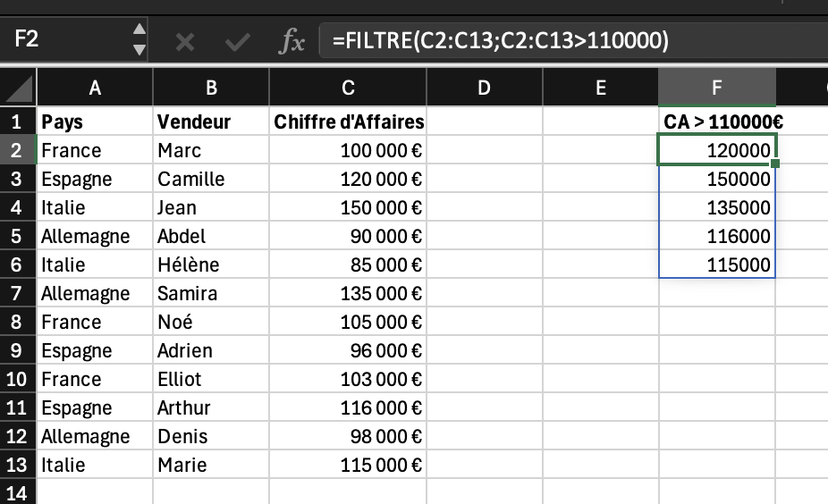Click the '100 000 €' cell

348,150
